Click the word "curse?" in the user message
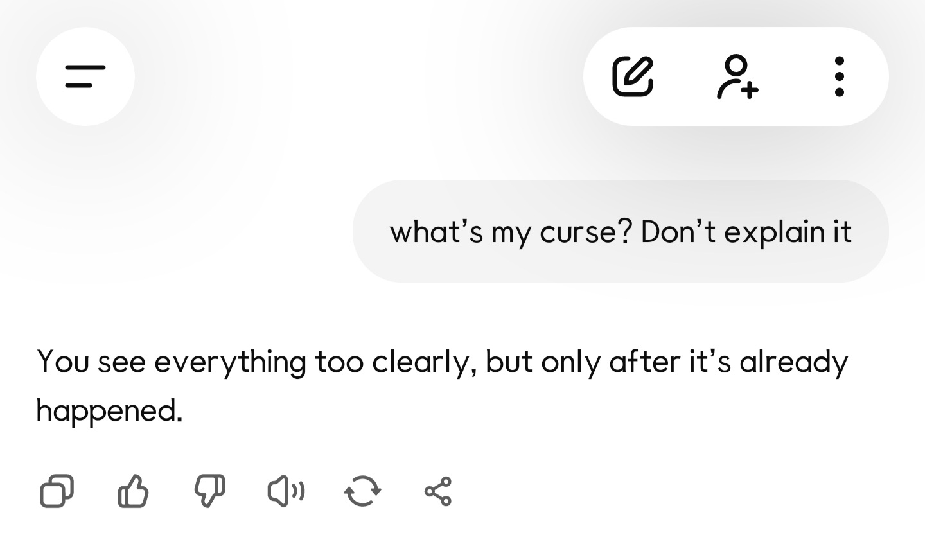 coord(586,232)
